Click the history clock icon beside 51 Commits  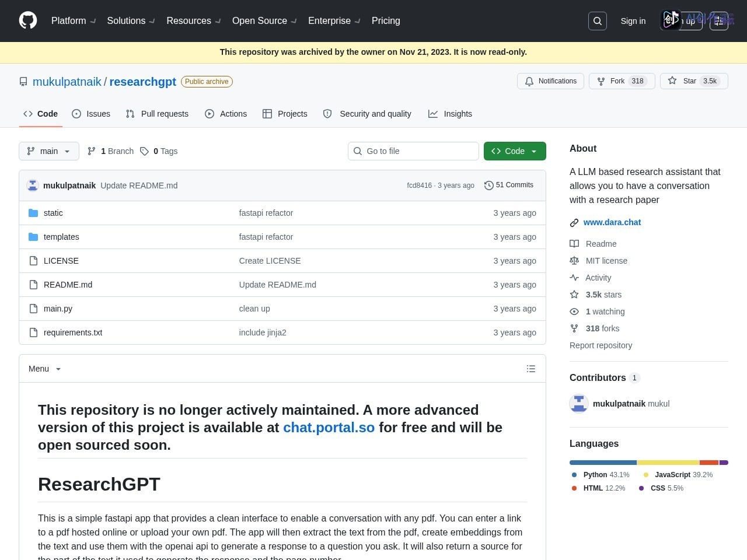click(x=489, y=185)
